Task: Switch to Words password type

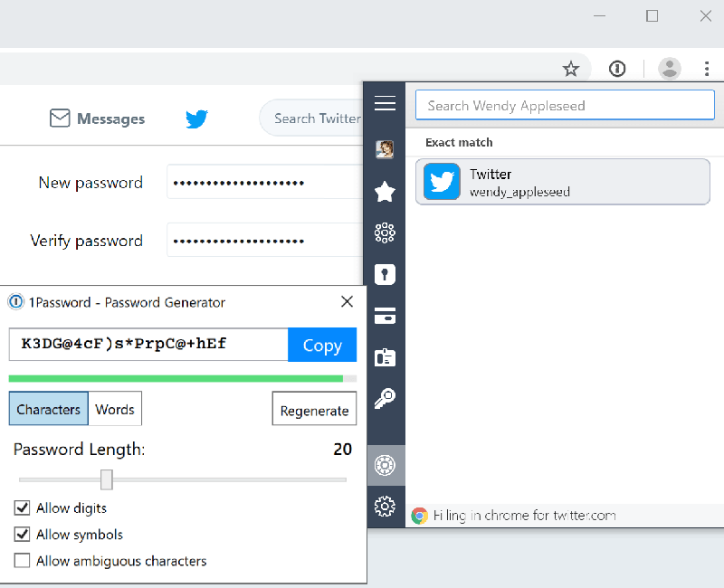Action: pos(115,409)
